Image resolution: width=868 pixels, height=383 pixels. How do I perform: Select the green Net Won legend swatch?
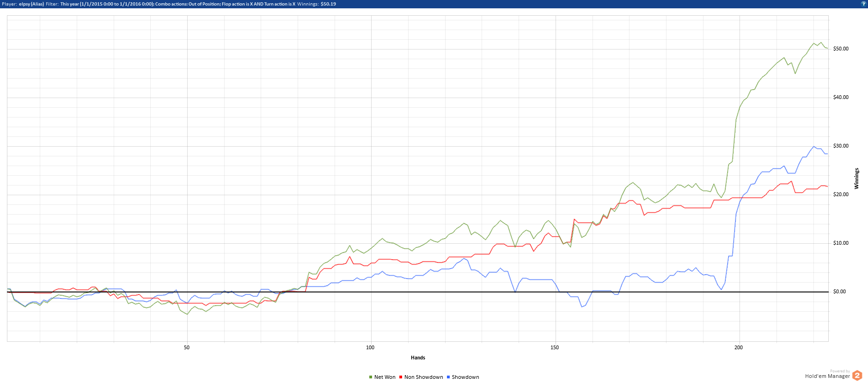[x=371, y=377]
